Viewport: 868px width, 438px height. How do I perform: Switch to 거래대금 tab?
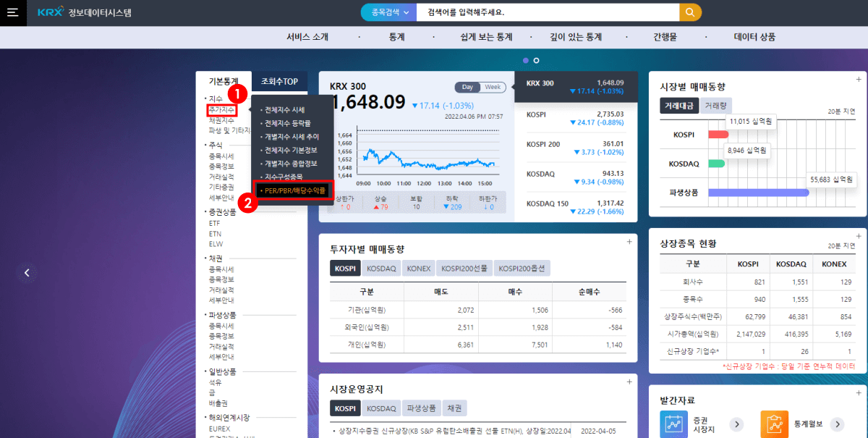coord(679,106)
